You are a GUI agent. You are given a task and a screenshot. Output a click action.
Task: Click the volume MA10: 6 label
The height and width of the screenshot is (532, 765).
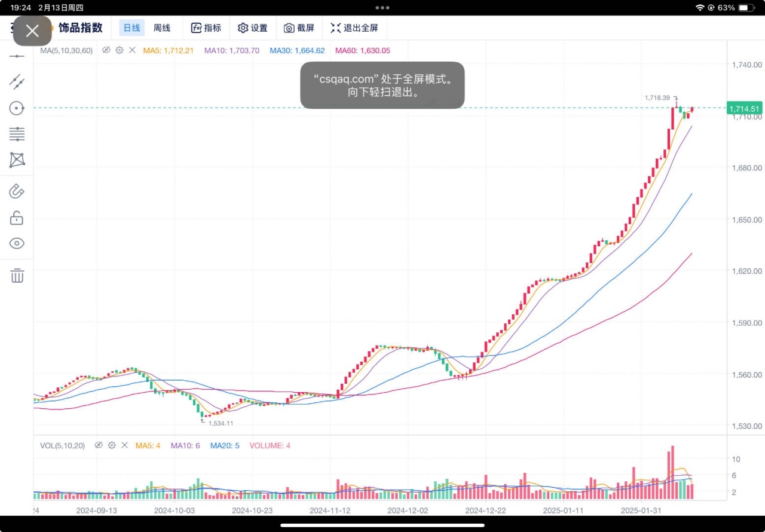[x=185, y=445]
